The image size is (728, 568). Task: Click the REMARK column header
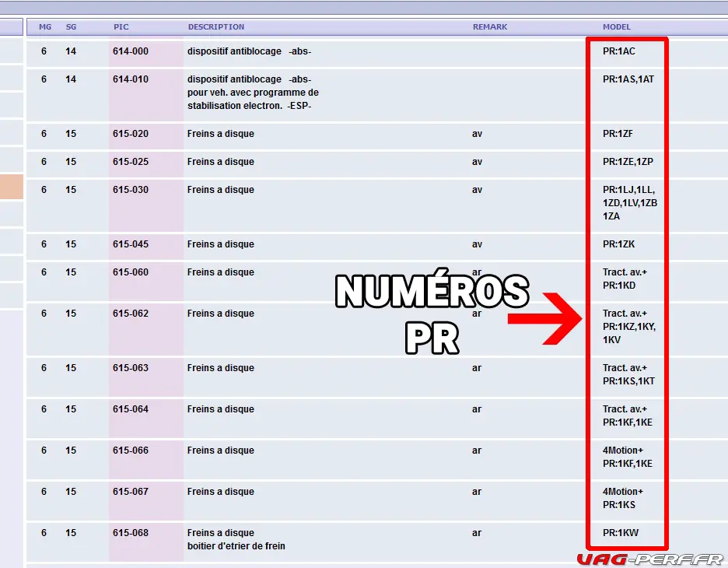pos(490,27)
